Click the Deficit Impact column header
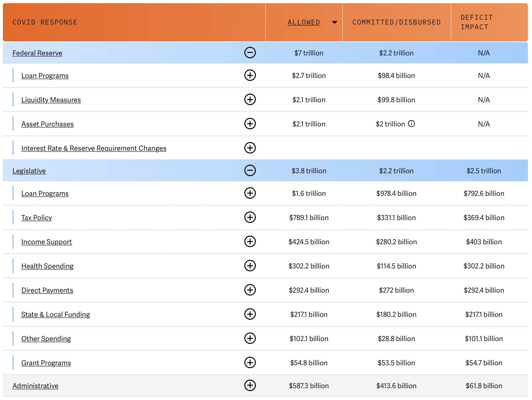 tap(476, 22)
